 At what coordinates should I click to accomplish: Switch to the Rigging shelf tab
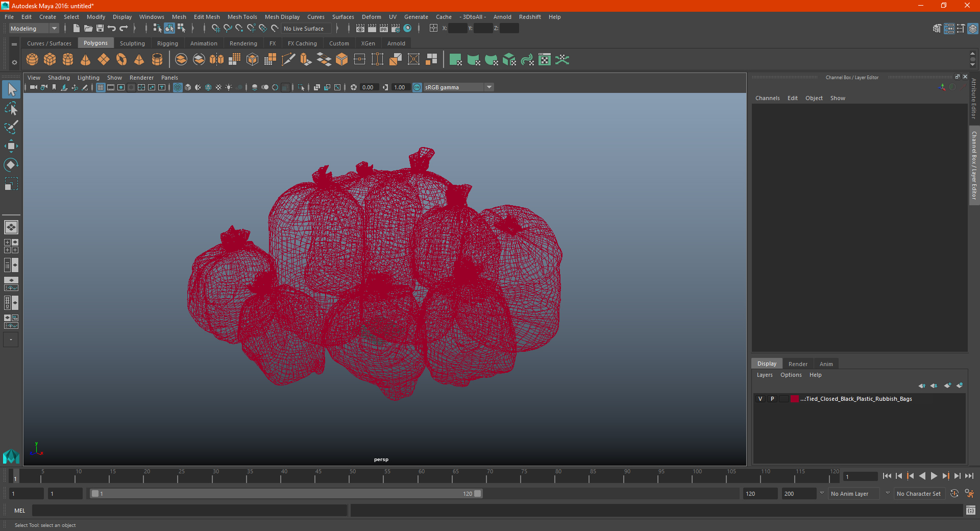point(167,43)
